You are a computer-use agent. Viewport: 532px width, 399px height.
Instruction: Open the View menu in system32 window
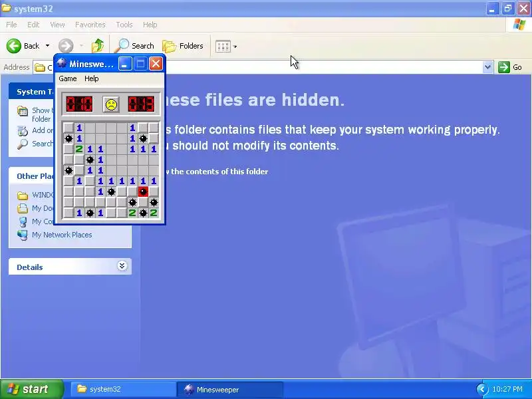(57, 25)
